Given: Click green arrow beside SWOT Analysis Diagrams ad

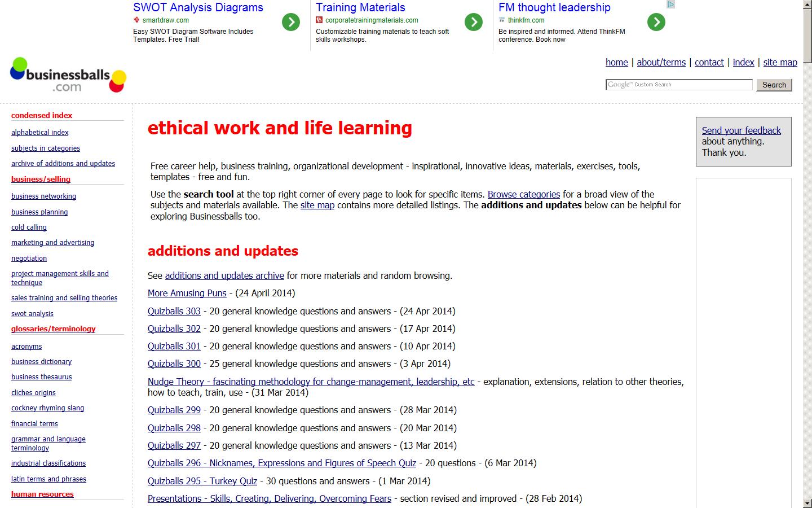Looking at the screenshot, I should pos(291,22).
